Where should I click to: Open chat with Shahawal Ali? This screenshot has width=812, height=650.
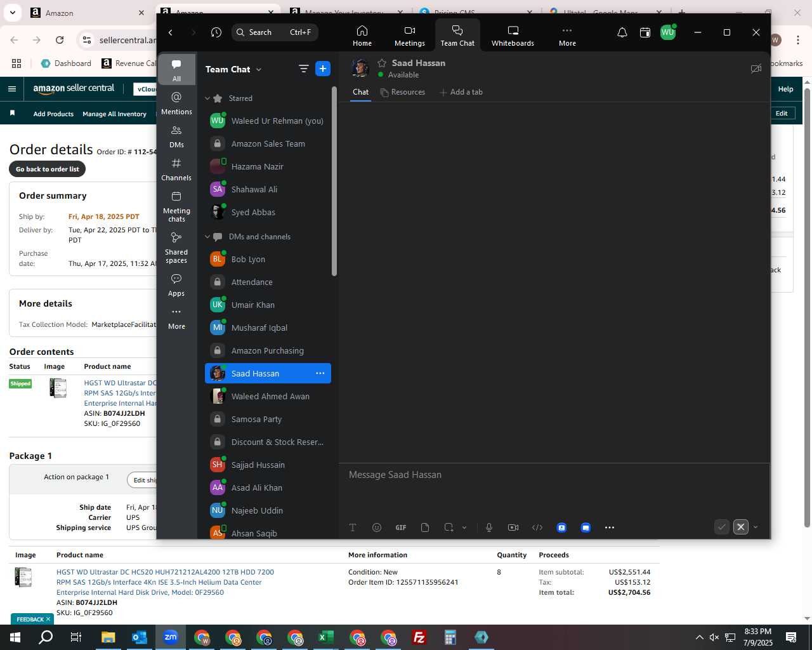[268, 189]
